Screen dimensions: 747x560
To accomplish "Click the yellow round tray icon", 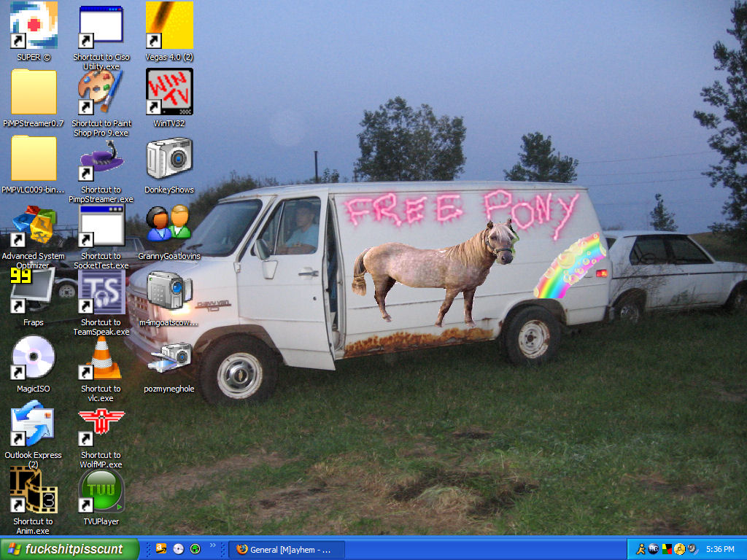I will coord(679,549).
